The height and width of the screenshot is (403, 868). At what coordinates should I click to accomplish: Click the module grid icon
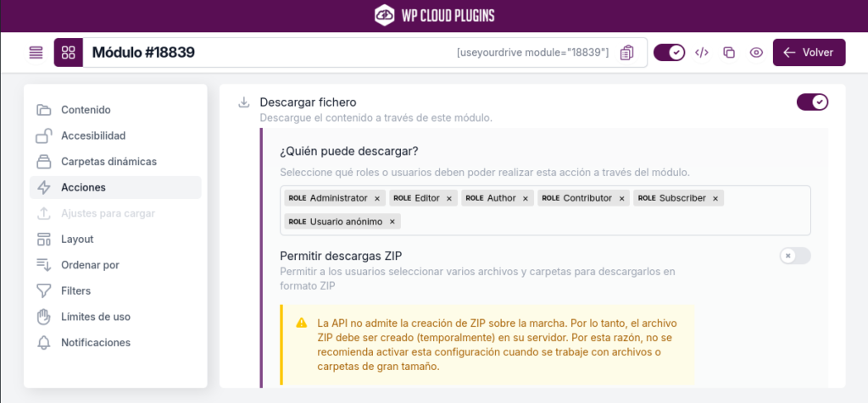point(69,52)
